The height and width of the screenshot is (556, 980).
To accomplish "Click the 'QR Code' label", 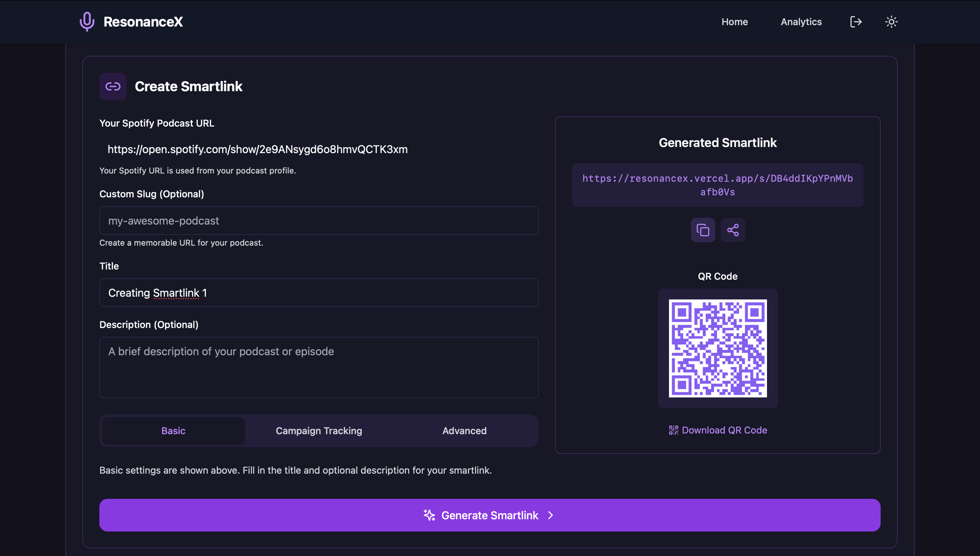I will point(718,276).
